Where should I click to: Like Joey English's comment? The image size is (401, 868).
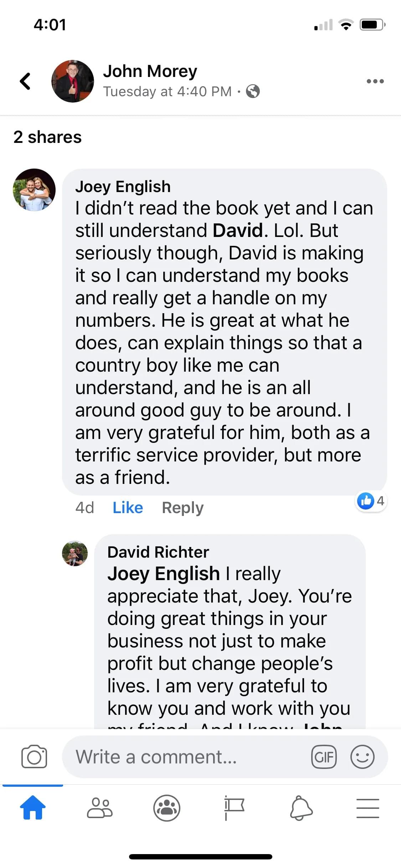click(x=128, y=507)
